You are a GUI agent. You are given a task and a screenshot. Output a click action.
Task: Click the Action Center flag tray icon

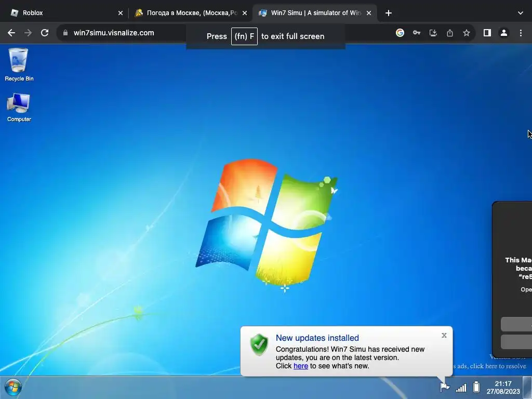coord(445,387)
